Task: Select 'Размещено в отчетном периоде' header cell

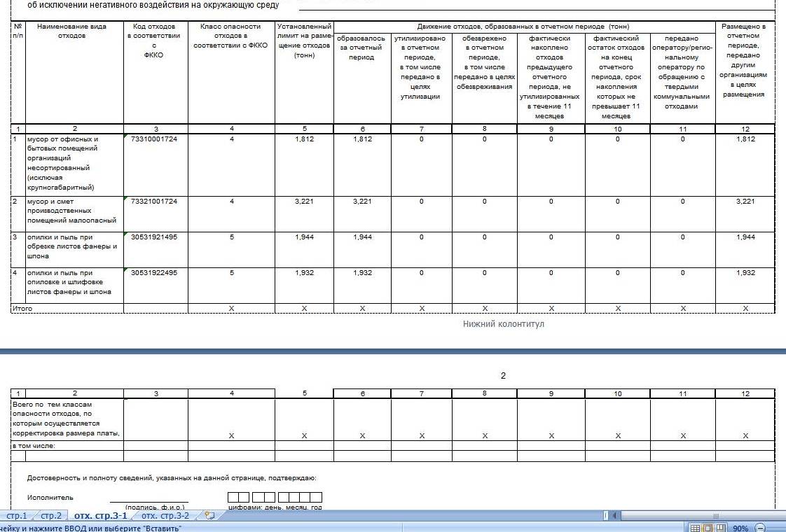Action: (745, 73)
